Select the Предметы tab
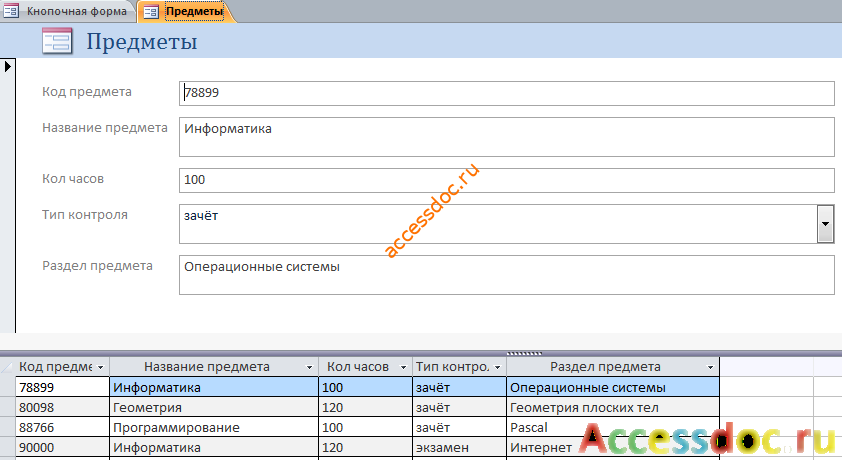The height and width of the screenshot is (460, 842). (185, 11)
